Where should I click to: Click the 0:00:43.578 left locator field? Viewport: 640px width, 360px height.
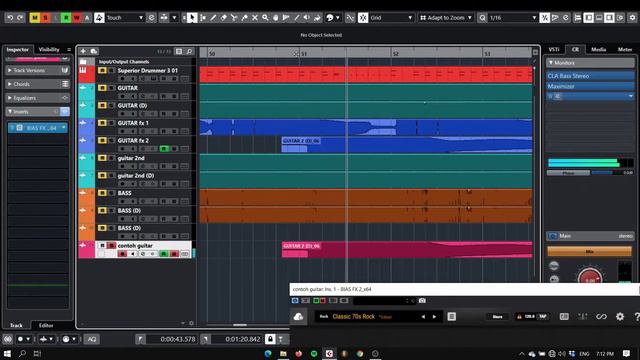[x=172, y=339]
